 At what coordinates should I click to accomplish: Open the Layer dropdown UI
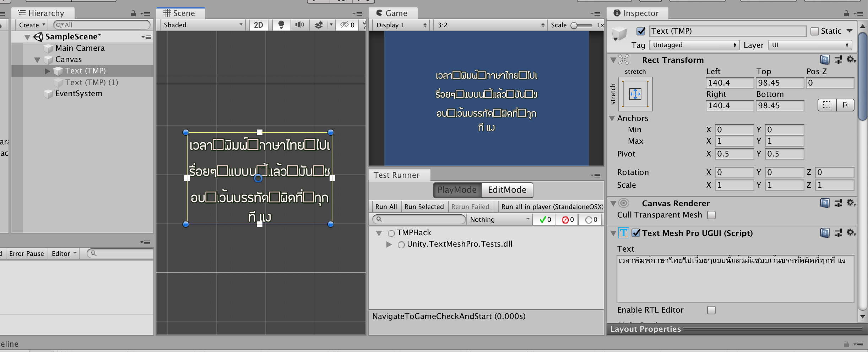(810, 45)
